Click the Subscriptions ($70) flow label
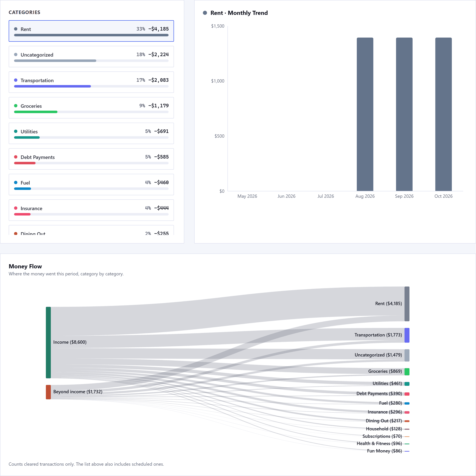 382,436
